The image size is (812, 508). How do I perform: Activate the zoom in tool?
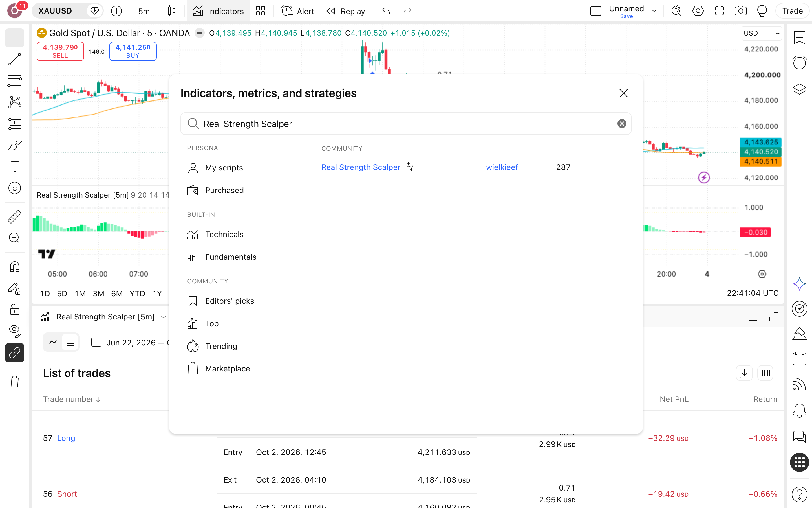[x=14, y=238]
